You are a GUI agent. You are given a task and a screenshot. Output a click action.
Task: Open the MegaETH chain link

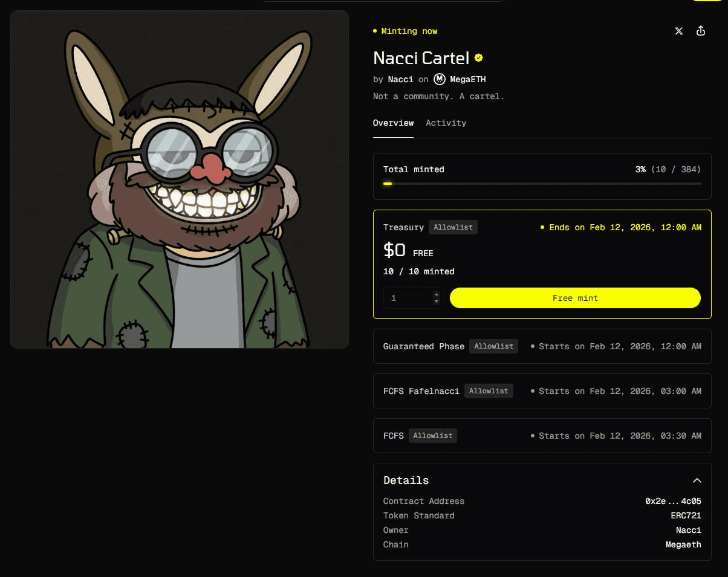[x=467, y=79]
